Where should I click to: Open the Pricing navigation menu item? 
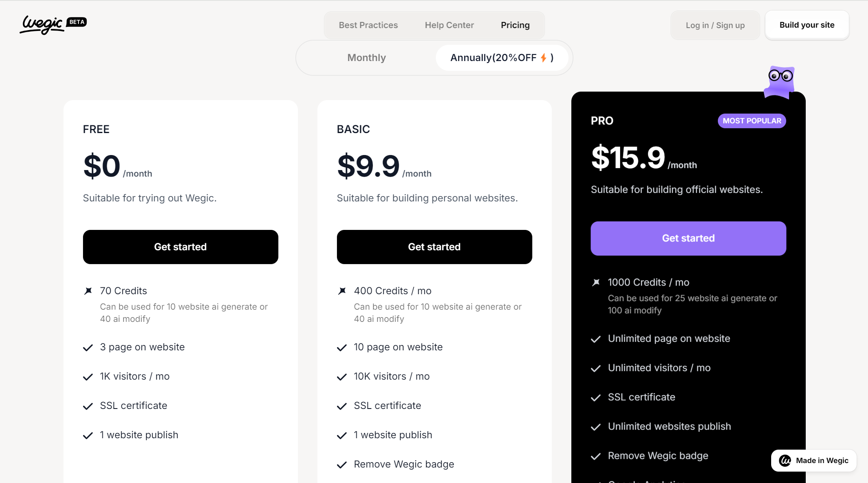[516, 25]
